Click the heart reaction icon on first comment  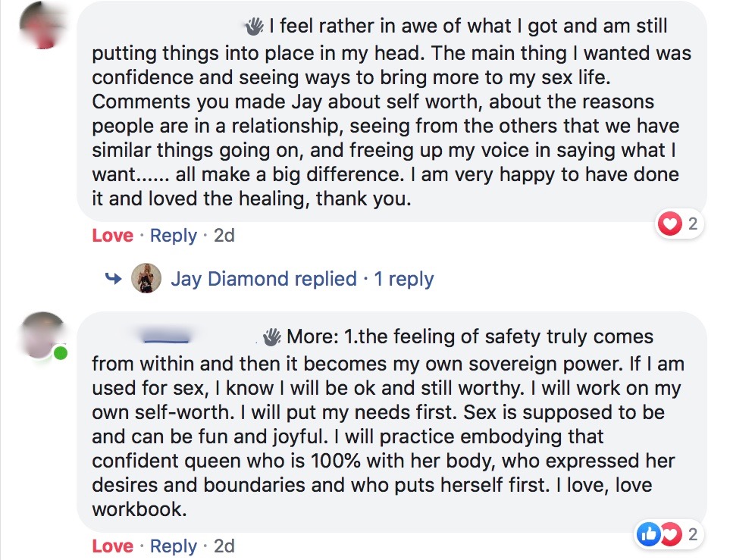pos(670,224)
